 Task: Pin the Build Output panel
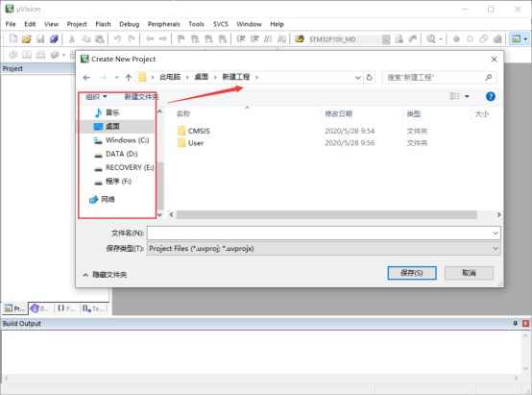(516, 323)
